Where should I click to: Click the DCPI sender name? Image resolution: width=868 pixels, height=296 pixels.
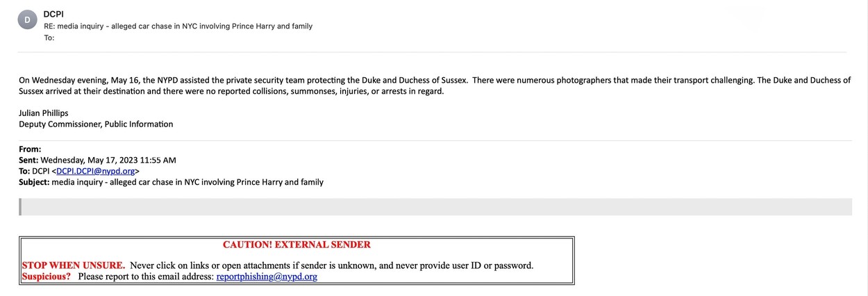coord(53,14)
